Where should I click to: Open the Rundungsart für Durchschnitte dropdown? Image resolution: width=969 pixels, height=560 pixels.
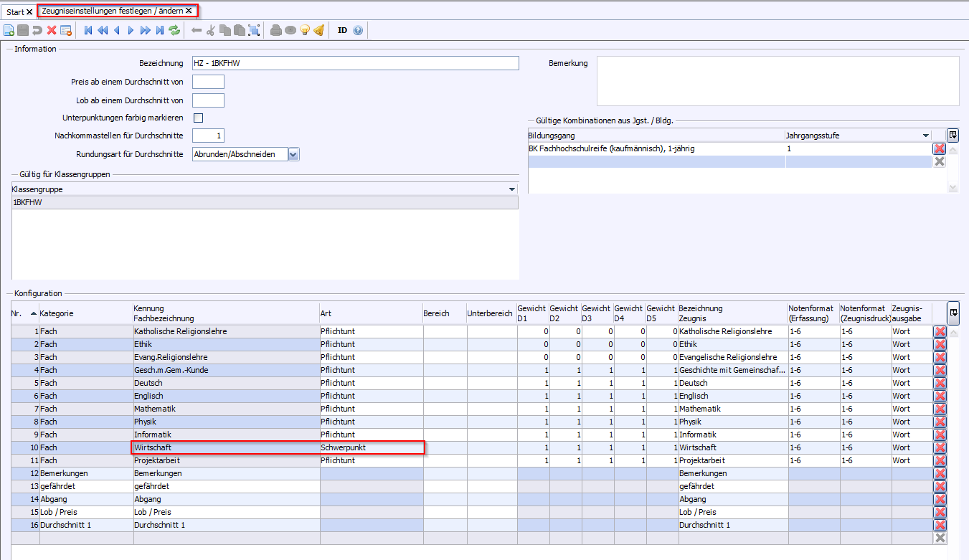(x=293, y=154)
